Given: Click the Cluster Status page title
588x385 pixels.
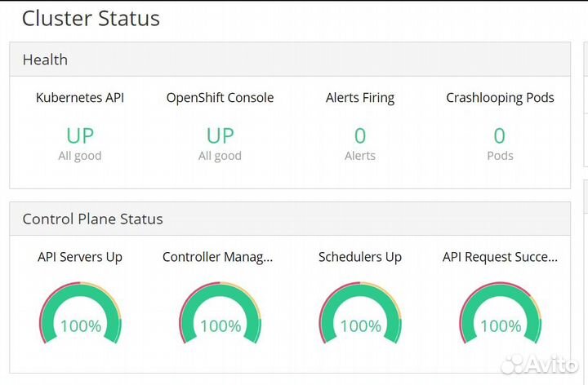Looking at the screenshot, I should click(91, 19).
